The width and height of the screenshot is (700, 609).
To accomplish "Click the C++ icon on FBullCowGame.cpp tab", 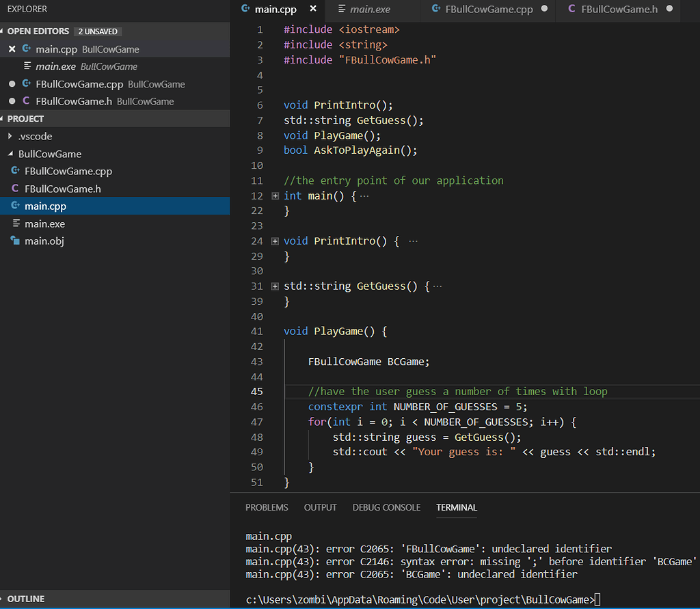I will tap(436, 9).
